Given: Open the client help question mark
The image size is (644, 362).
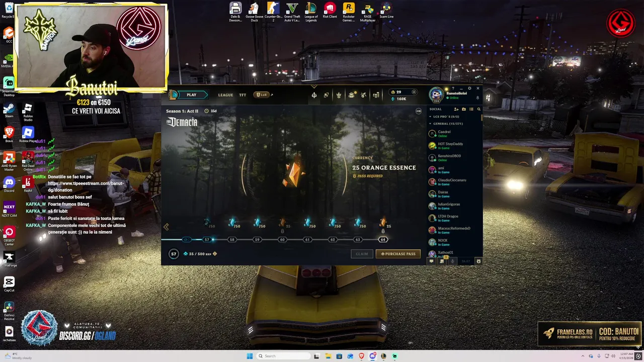Looking at the screenshot, I should (453, 88).
